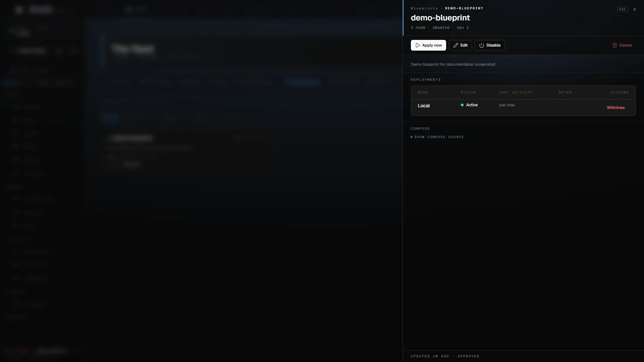Click the Notes column header

pos(565,93)
